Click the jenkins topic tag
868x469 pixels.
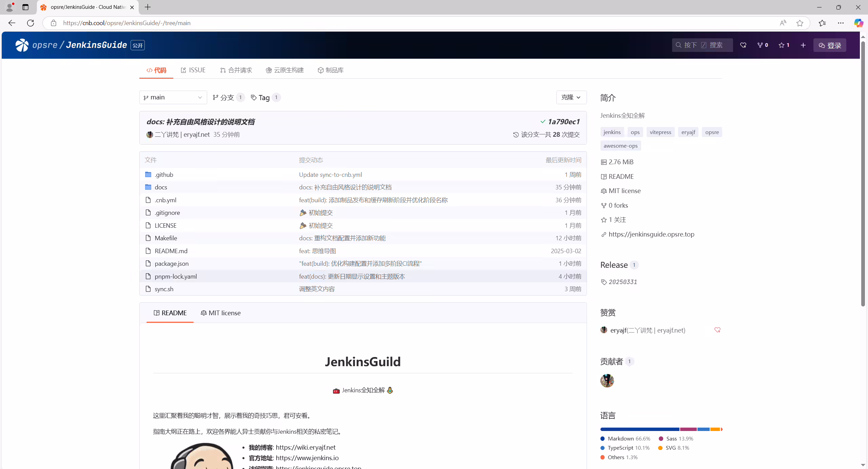612,132
